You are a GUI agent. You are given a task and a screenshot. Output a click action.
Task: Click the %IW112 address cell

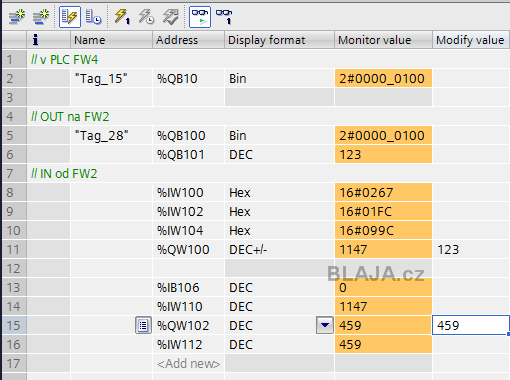pos(189,345)
